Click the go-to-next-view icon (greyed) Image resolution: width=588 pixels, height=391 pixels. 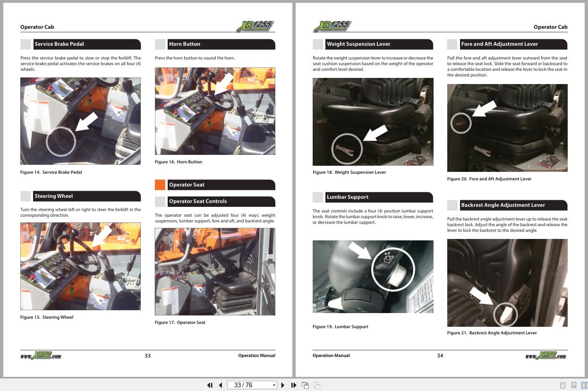[x=317, y=385]
